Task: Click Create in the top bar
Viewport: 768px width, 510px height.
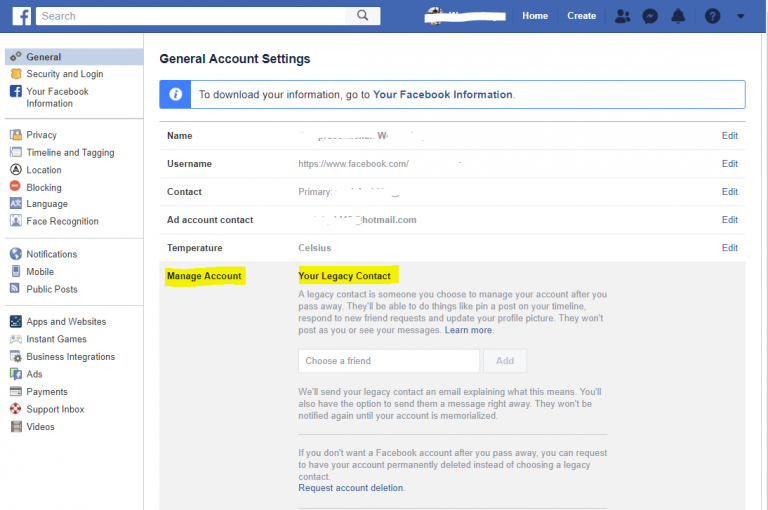Action: pos(581,16)
